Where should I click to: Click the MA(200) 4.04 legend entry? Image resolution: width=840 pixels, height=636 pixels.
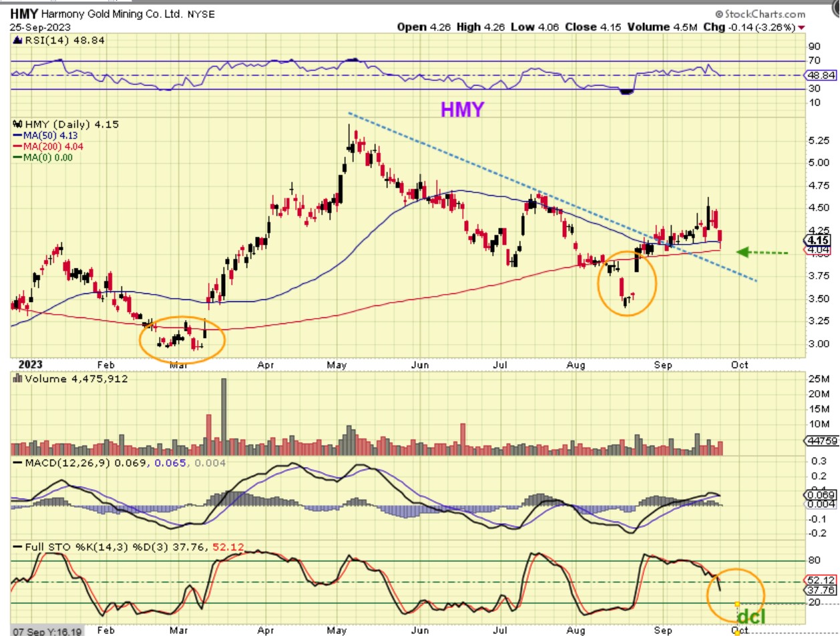[x=48, y=146]
